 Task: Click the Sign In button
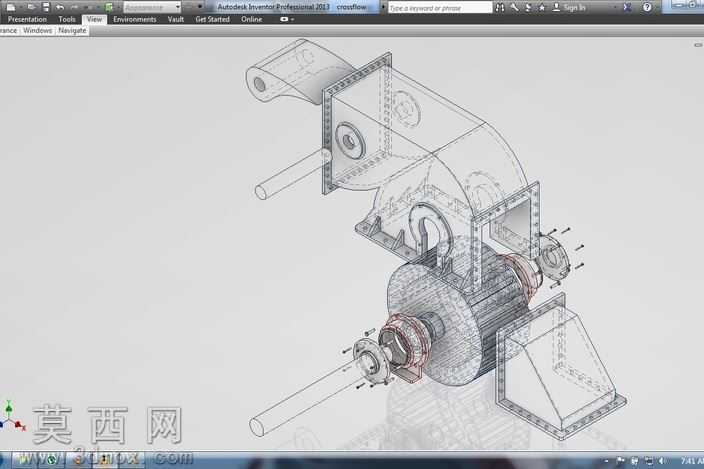tap(569, 7)
